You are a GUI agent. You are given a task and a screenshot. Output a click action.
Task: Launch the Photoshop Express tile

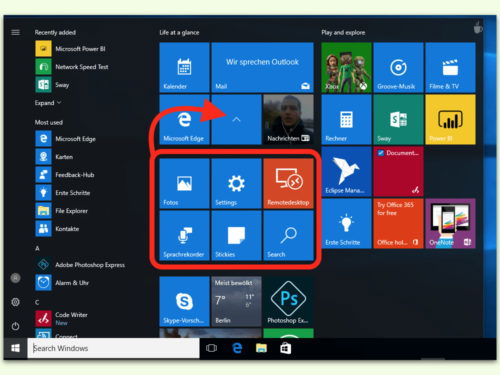pos(288,301)
